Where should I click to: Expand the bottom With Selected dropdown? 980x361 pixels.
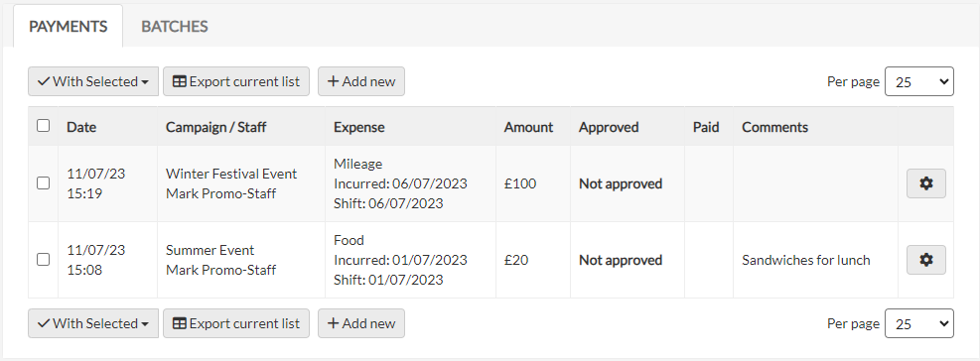[93, 323]
